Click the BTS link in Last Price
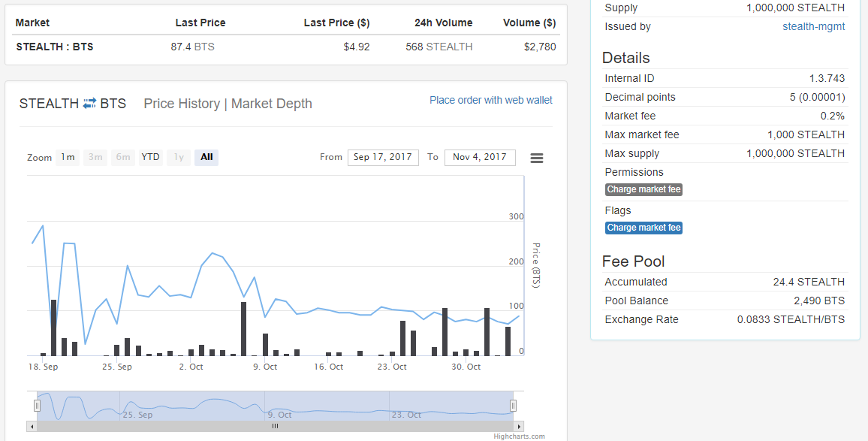This screenshot has width=868, height=441. [x=204, y=47]
